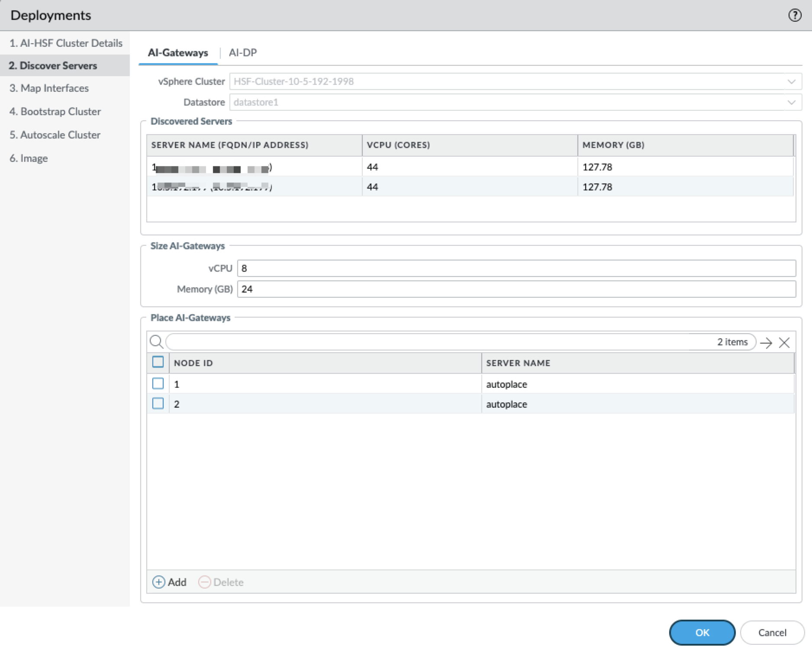812x656 pixels.
Task: Expand the Datastore dropdown
Action: pos(791,102)
